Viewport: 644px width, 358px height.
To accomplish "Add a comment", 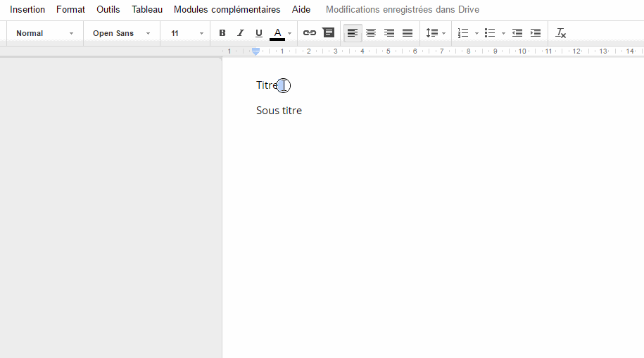I will click(x=328, y=32).
